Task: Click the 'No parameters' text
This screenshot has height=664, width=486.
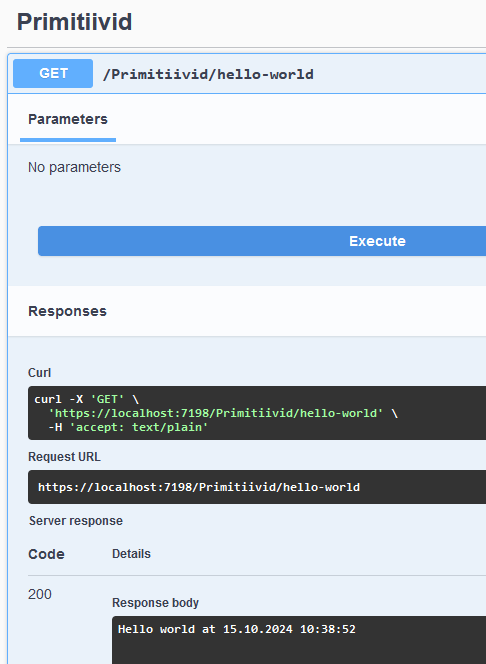Action: point(75,167)
